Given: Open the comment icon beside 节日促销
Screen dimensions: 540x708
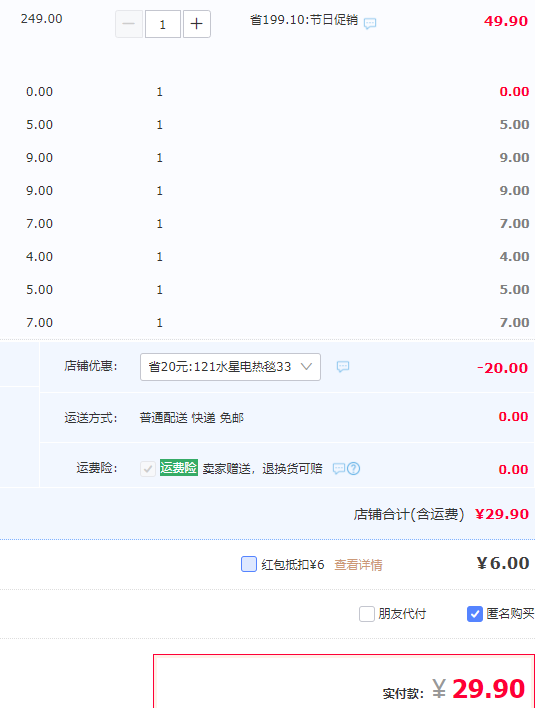Looking at the screenshot, I should coord(370,23).
